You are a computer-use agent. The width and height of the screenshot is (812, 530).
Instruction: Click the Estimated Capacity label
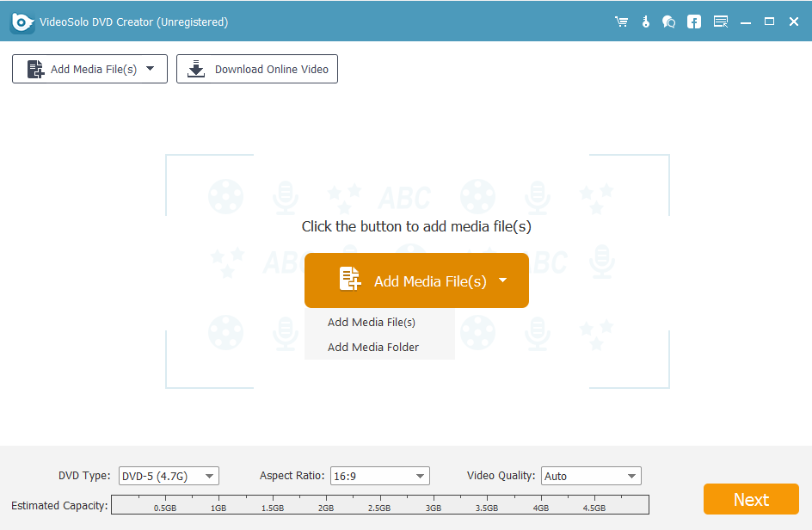(x=59, y=506)
